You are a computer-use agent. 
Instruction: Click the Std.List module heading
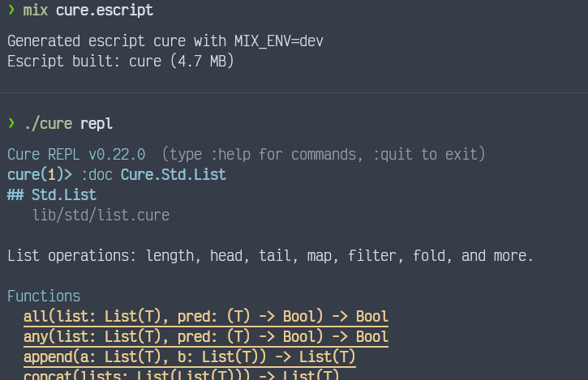tap(64, 195)
